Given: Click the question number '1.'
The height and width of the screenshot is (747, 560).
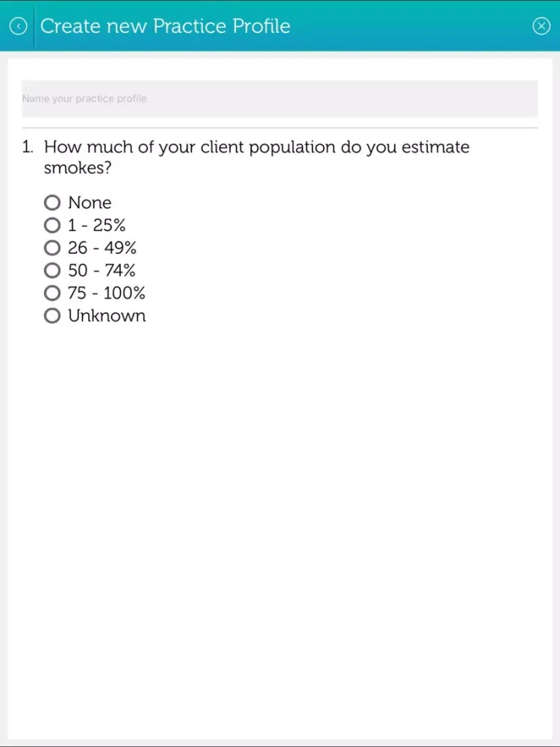Looking at the screenshot, I should [x=28, y=146].
